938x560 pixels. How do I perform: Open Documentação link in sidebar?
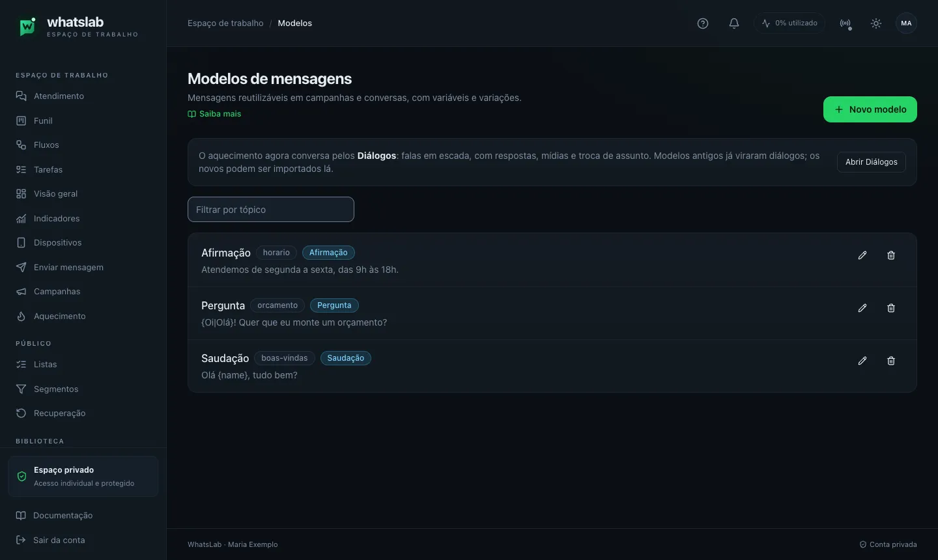click(83, 516)
